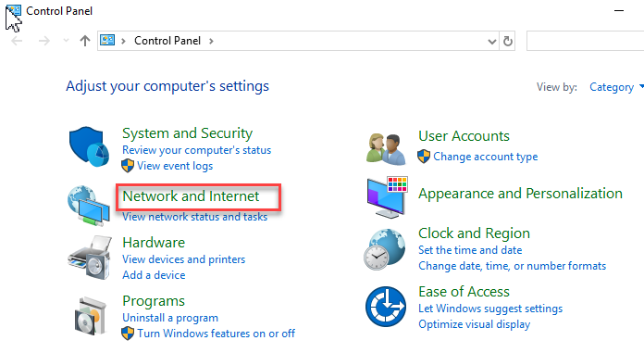Click the search Control Panel field
Screen dimensions: 644x353
[x=586, y=41]
